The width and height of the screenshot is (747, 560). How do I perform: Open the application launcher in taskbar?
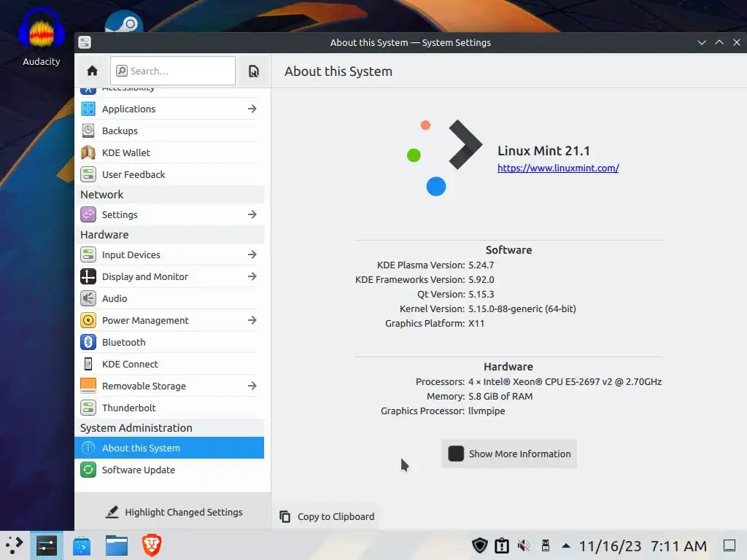click(x=15, y=545)
